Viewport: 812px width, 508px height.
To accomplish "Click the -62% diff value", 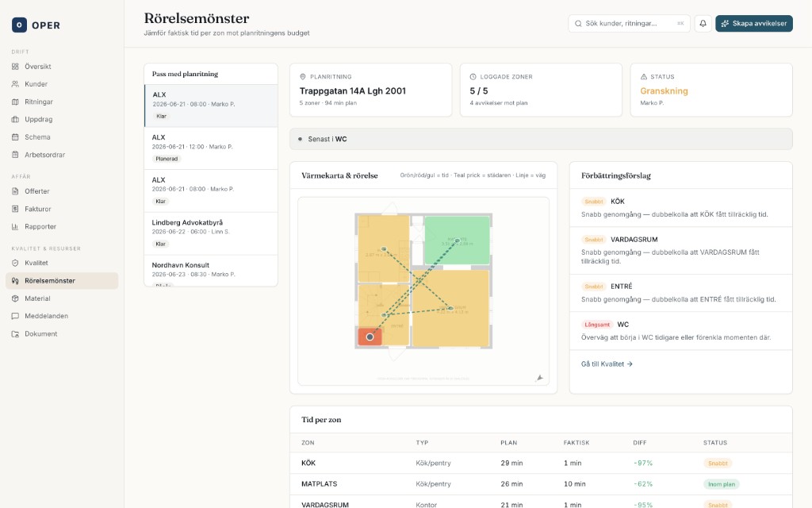I will 642,483.
